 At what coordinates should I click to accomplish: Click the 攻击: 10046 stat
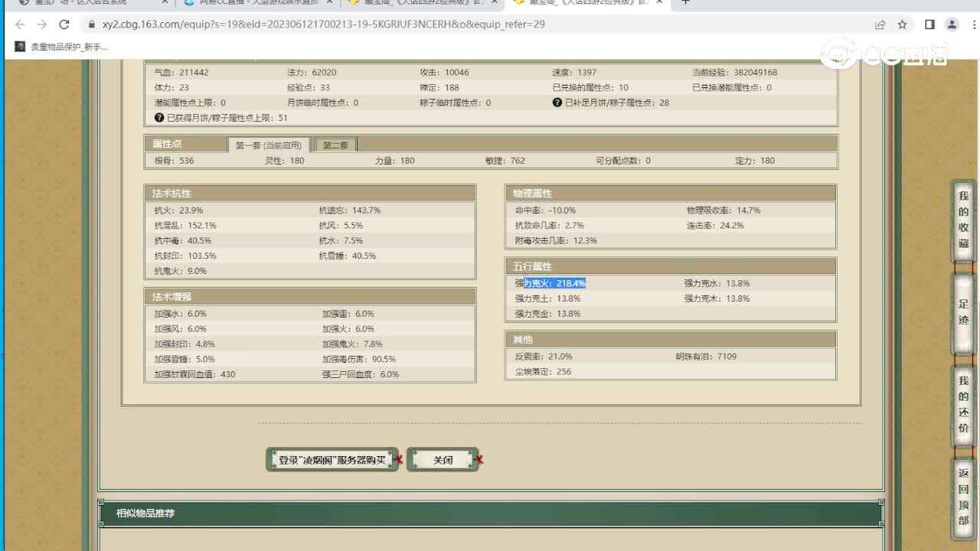tap(444, 73)
